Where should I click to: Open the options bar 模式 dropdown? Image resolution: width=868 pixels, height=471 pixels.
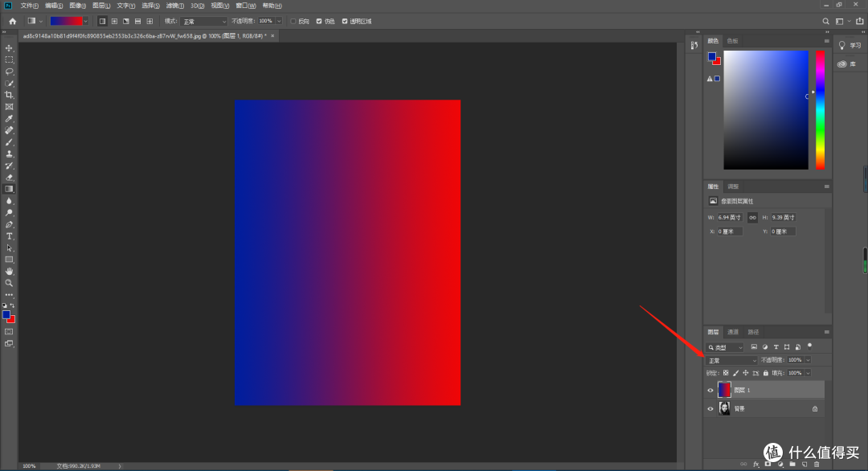(203, 21)
